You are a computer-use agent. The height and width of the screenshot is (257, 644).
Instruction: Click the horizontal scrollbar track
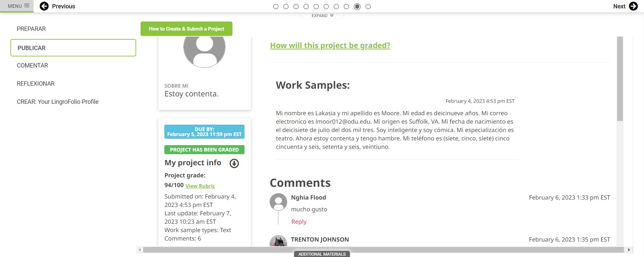click(383, 250)
